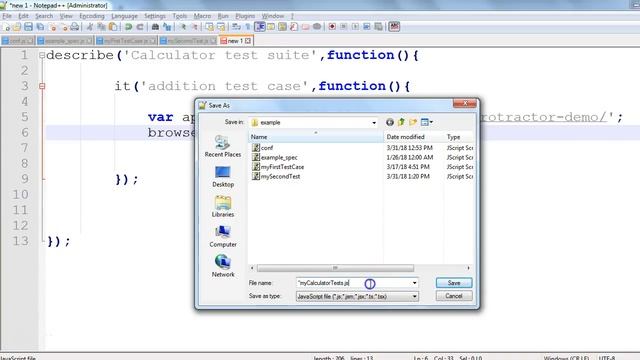
Task: Open the Macro menu
Action: pyautogui.click(x=202, y=16)
